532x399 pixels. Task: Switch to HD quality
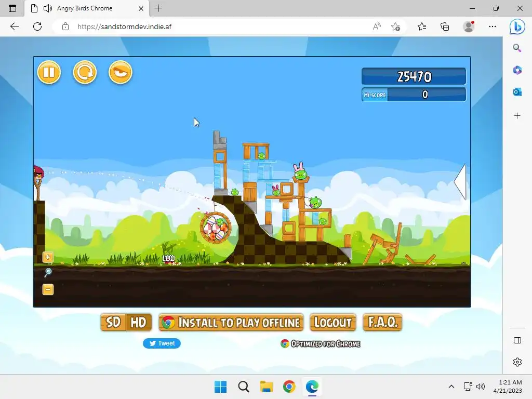point(138,322)
